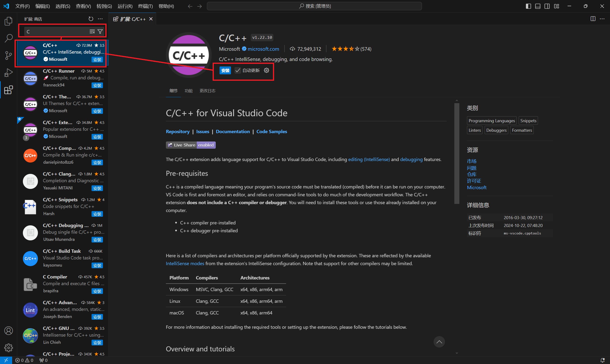Open the Repository link

coord(178,131)
